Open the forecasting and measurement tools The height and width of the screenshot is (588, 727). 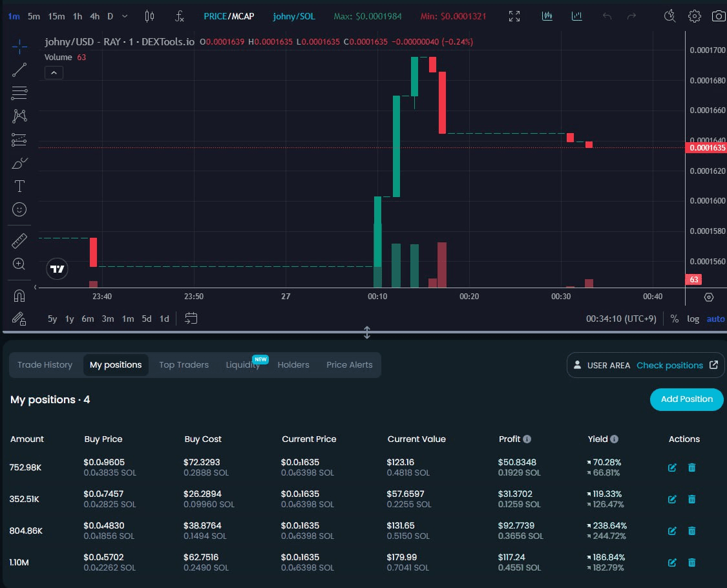pyautogui.click(x=19, y=140)
